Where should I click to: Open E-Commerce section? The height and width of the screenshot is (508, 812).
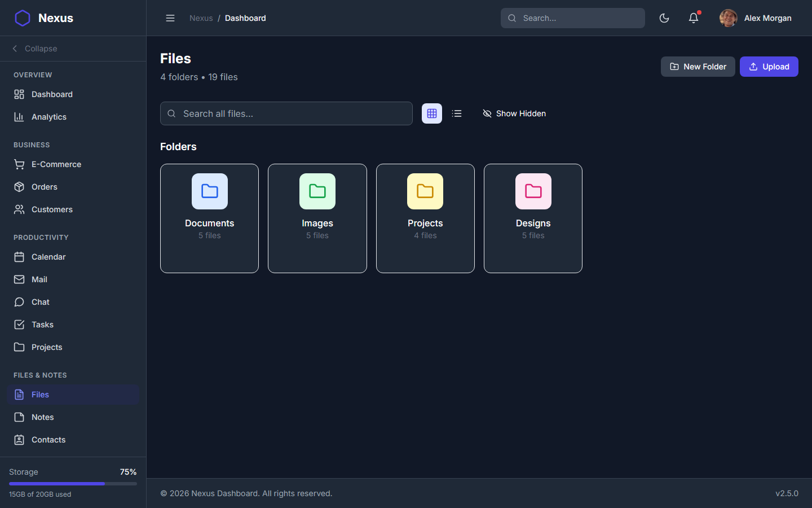tap(73, 164)
